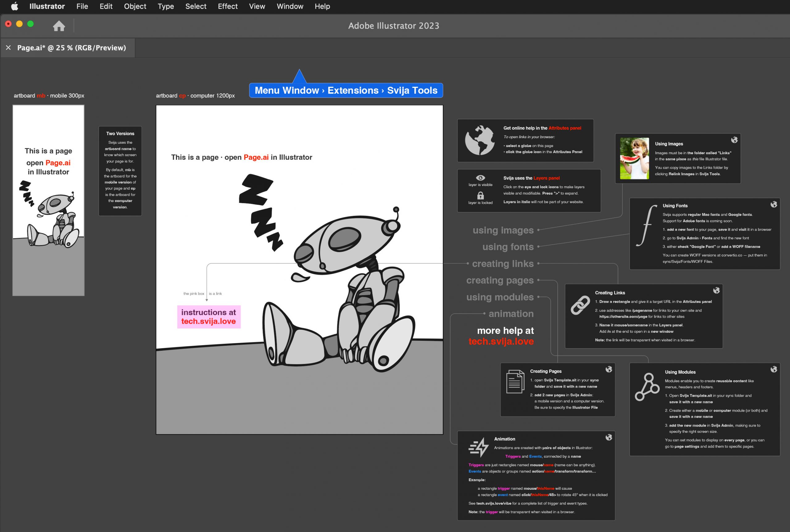Screen dimensions: 790x532
Task: Click the globe icon on Creating Links card
Action: 716,291
